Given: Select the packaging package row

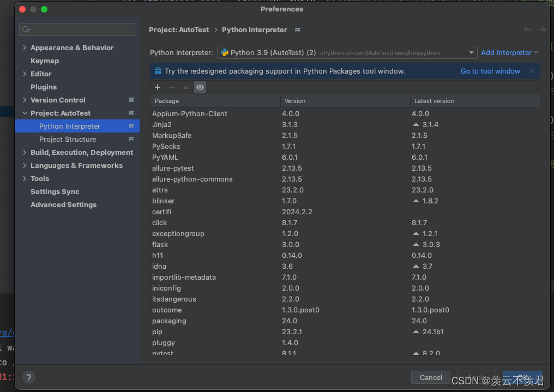Looking at the screenshot, I should 345,321.
